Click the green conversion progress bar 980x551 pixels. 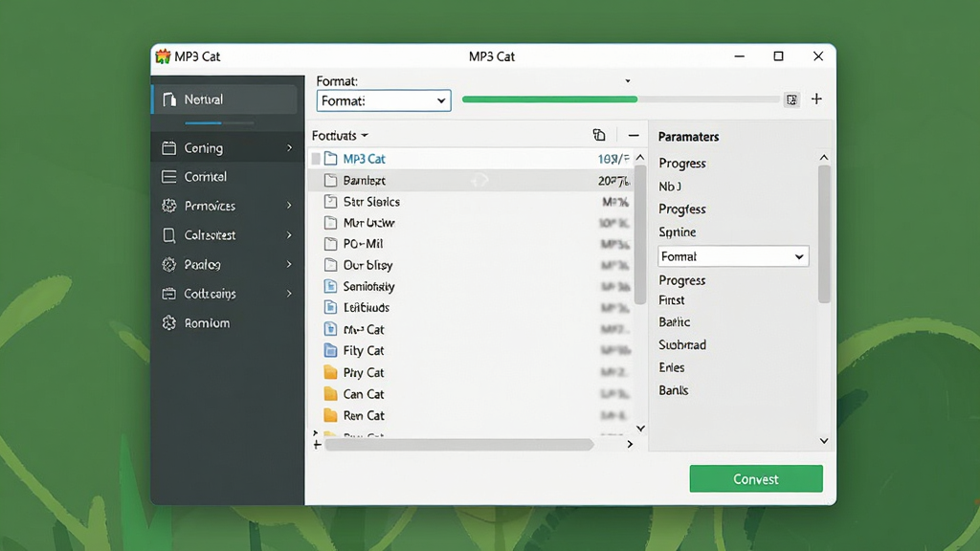pos(620,99)
